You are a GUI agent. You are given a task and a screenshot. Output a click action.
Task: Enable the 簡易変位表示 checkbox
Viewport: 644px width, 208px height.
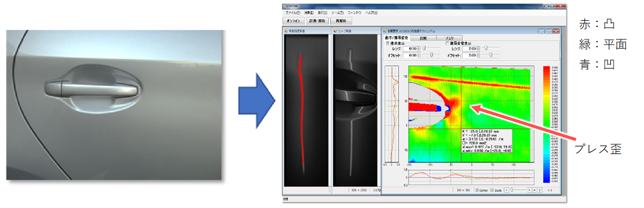click(x=448, y=43)
